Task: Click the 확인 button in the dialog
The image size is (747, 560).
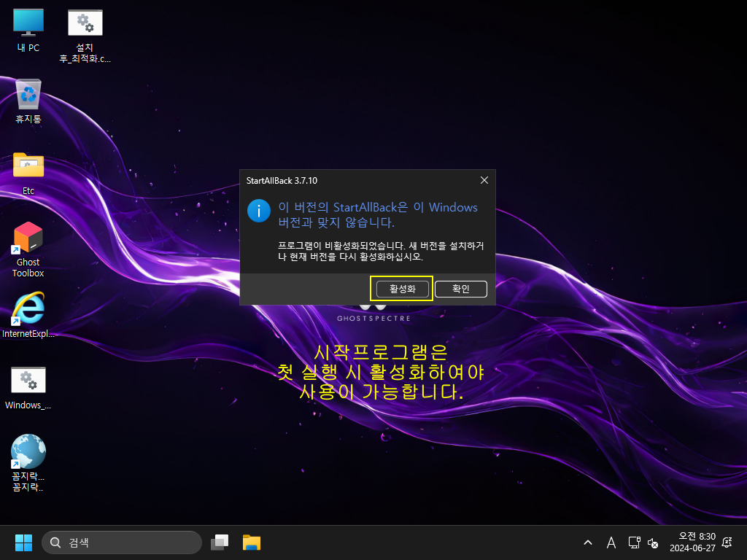Action: [x=461, y=289]
